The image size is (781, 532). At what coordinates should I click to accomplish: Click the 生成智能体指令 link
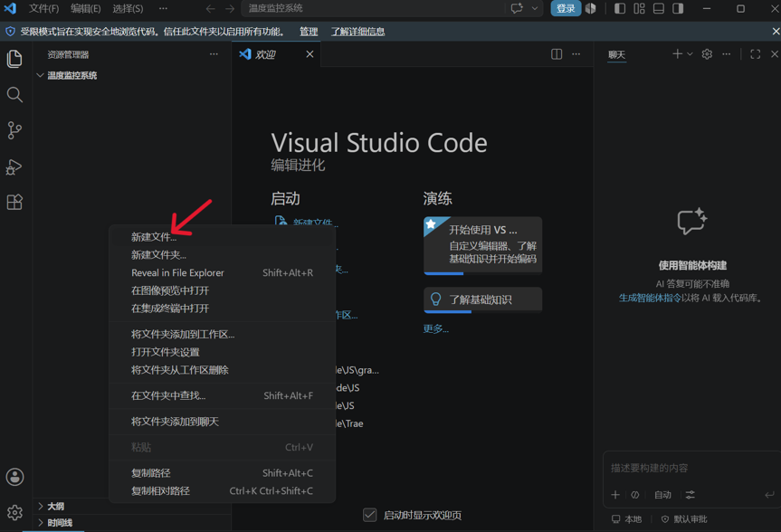point(650,298)
